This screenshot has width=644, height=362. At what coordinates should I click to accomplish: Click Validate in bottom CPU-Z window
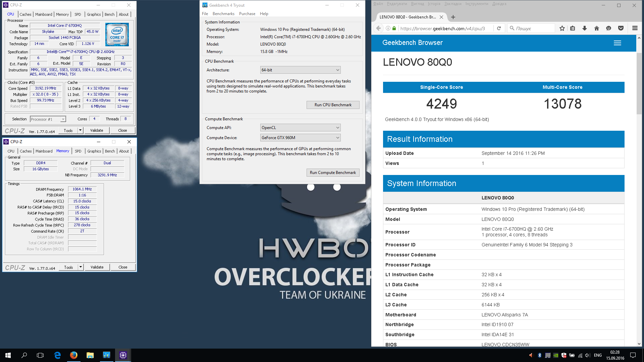tap(97, 267)
